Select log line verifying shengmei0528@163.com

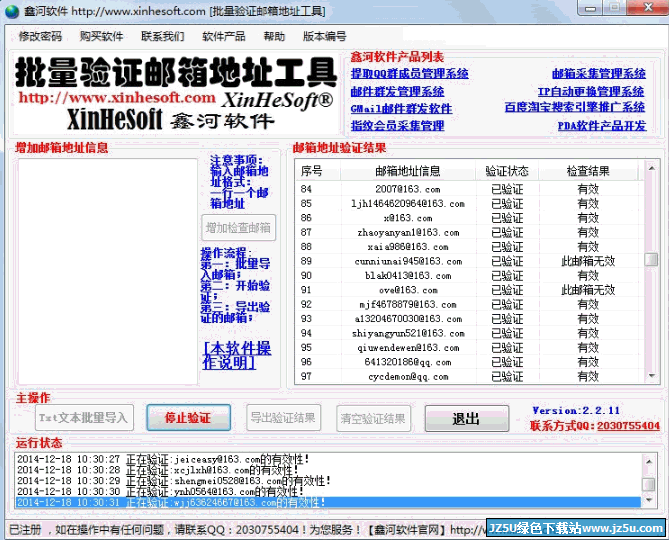tap(329, 481)
